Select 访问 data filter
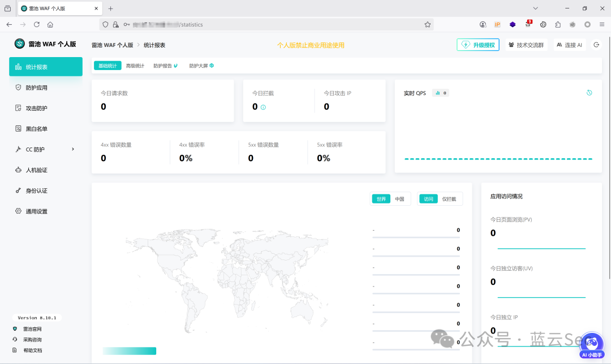This screenshot has height=364, width=611. point(429,199)
